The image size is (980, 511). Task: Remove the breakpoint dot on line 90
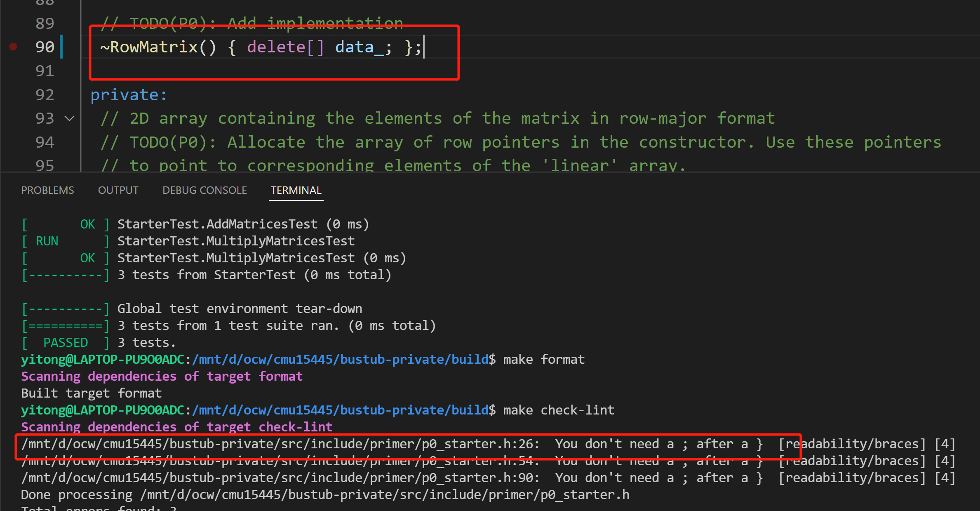point(13,47)
